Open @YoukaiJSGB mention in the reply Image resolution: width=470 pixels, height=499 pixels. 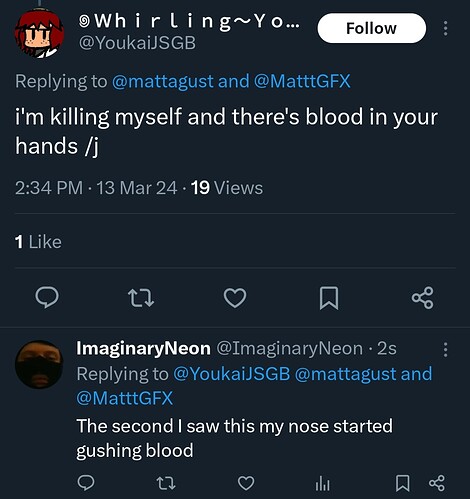(232, 374)
